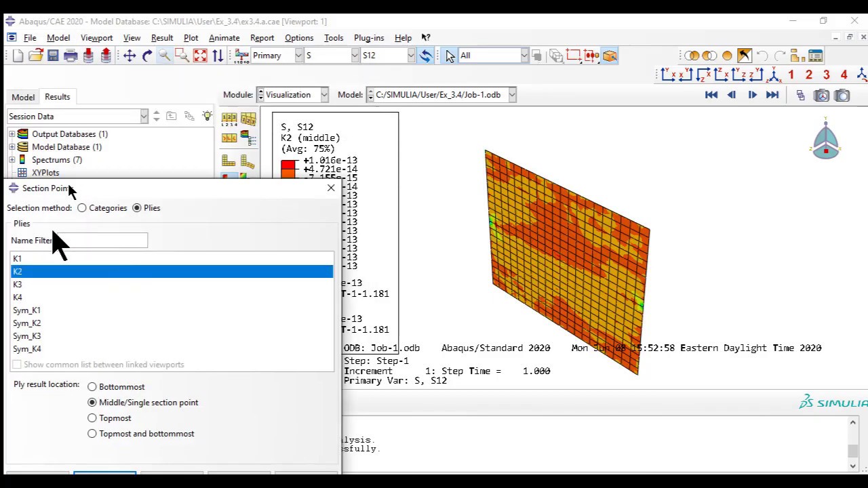Switch to the Results tab
Viewport: 868px width, 488px height.
57,97
